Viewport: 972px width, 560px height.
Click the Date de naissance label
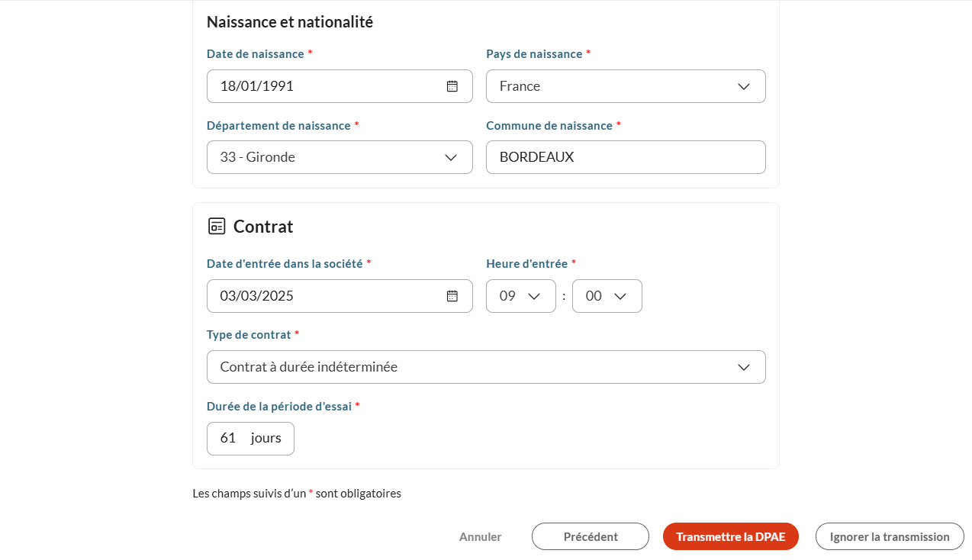click(x=256, y=54)
